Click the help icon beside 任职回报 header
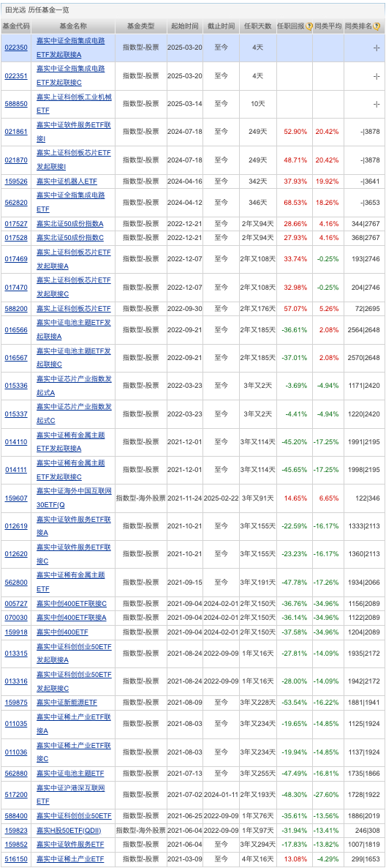Viewport: 386px width, 868px height. tap(309, 26)
